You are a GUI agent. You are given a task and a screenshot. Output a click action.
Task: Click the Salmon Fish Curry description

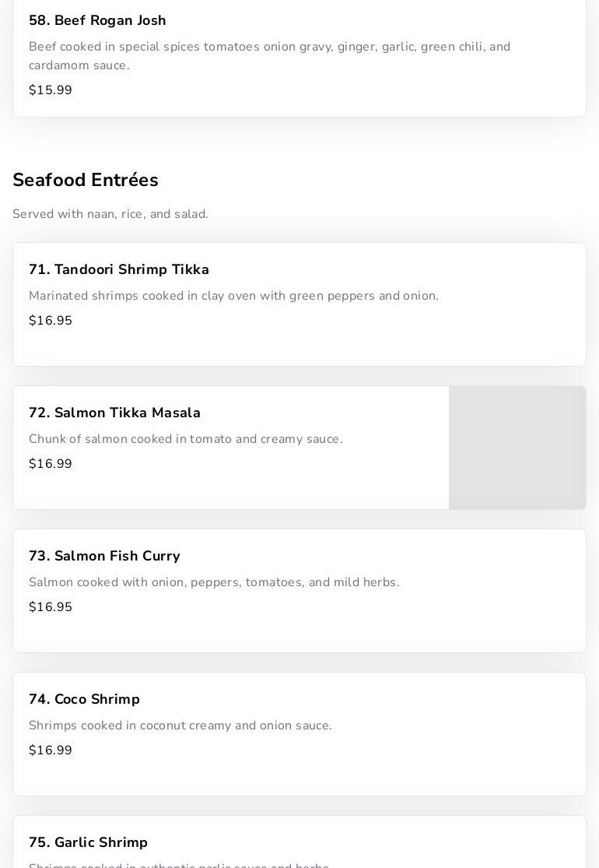click(x=214, y=582)
